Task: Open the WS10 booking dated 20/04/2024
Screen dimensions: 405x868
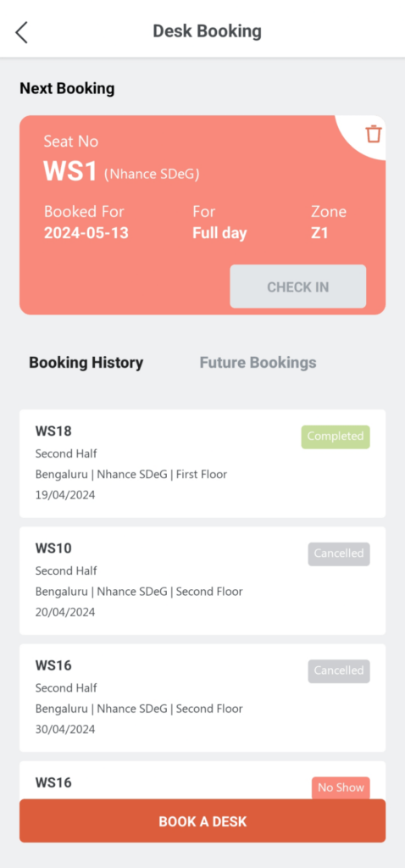Action: (202, 581)
